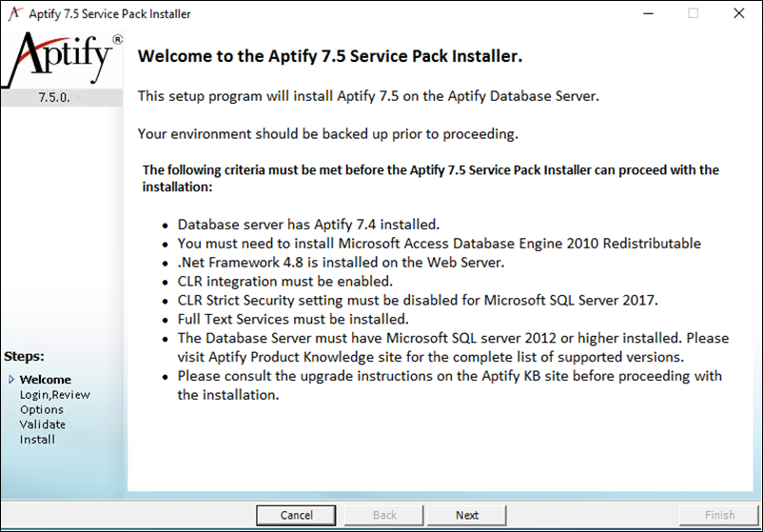Image resolution: width=763 pixels, height=532 pixels.
Task: Click the Install step
Action: click(x=37, y=440)
